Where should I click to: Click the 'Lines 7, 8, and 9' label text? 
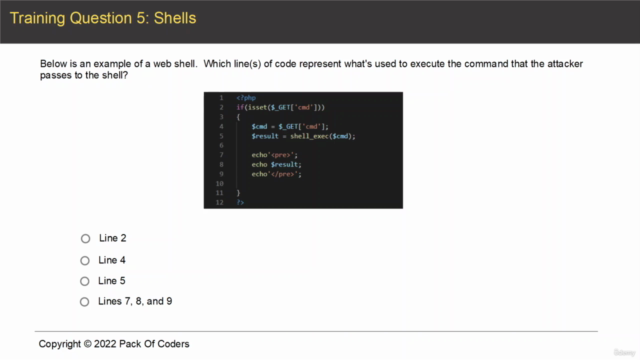coord(135,301)
